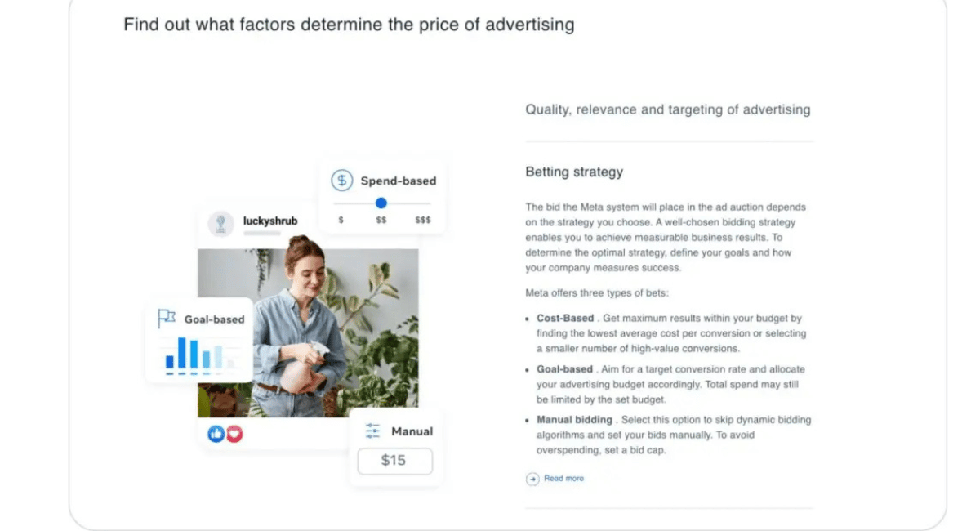Click the blue Spend-based slider knob
Viewport: 980px width, 531px height.
[381, 203]
